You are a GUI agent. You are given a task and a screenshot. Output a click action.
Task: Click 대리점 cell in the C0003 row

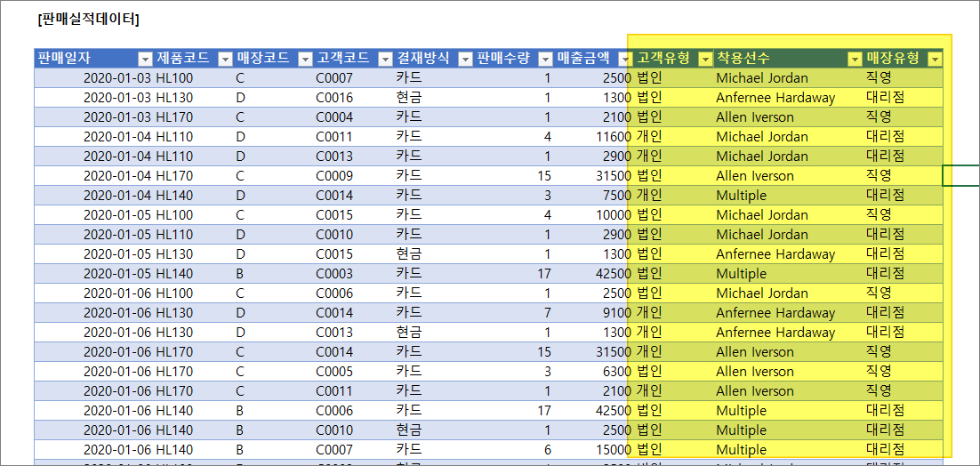(904, 274)
